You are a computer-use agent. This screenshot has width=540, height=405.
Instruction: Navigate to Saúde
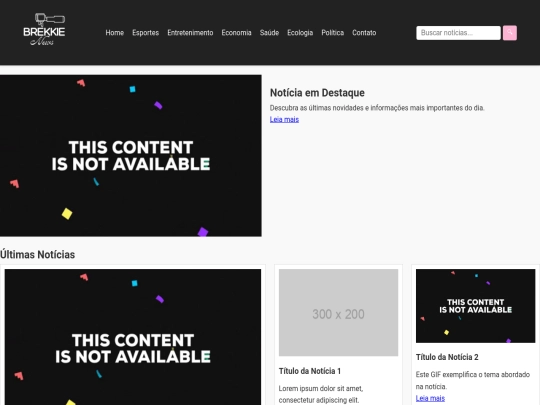[269, 33]
